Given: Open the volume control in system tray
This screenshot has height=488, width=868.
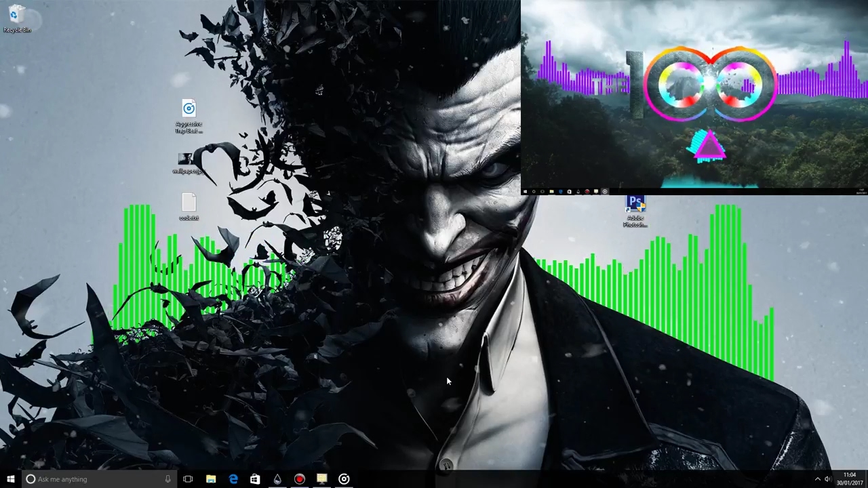Looking at the screenshot, I should coord(827,479).
